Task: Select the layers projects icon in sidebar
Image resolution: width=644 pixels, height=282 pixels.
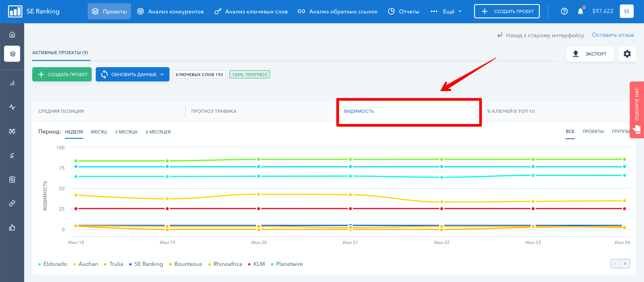Action: click(x=12, y=54)
